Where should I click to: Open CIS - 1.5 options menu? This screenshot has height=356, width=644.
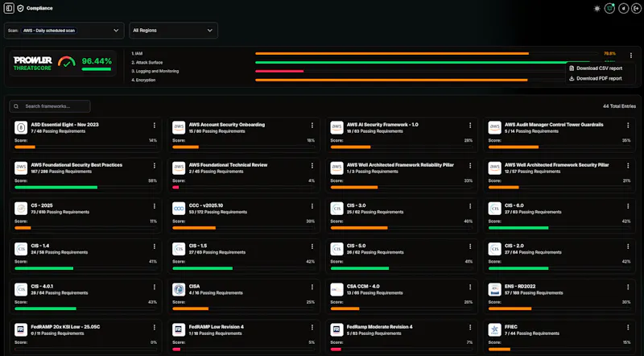(312, 246)
